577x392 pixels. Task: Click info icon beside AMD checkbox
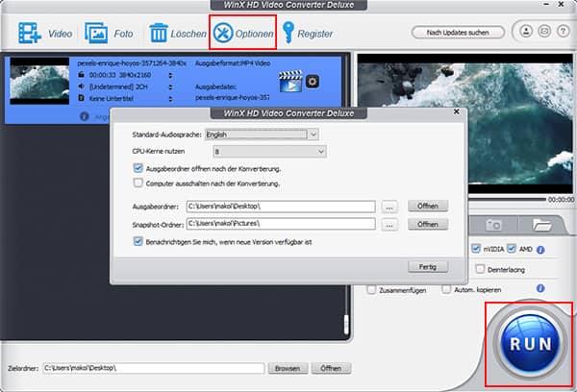(x=540, y=250)
